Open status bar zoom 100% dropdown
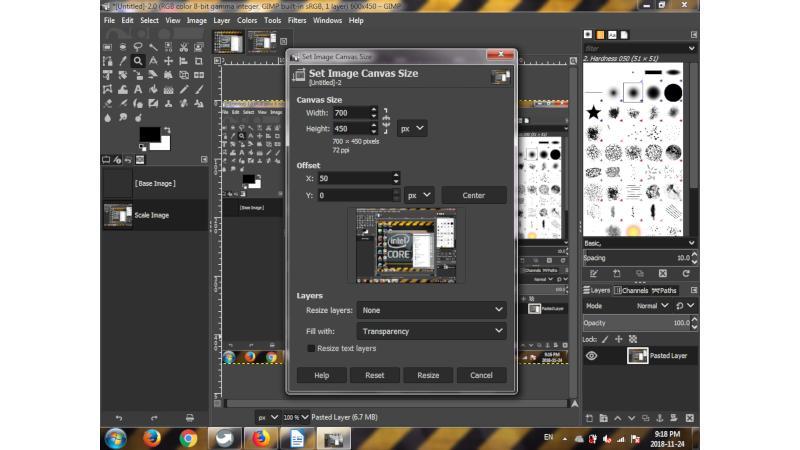 [x=296, y=417]
